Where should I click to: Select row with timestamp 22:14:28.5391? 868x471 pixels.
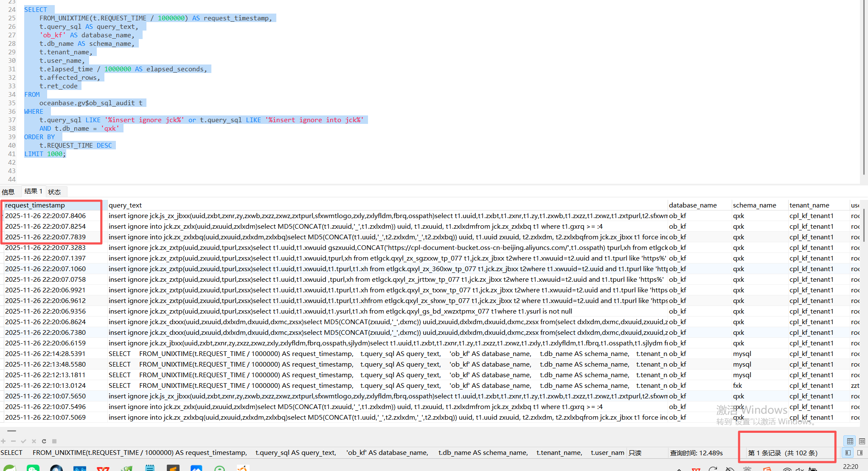pos(45,354)
